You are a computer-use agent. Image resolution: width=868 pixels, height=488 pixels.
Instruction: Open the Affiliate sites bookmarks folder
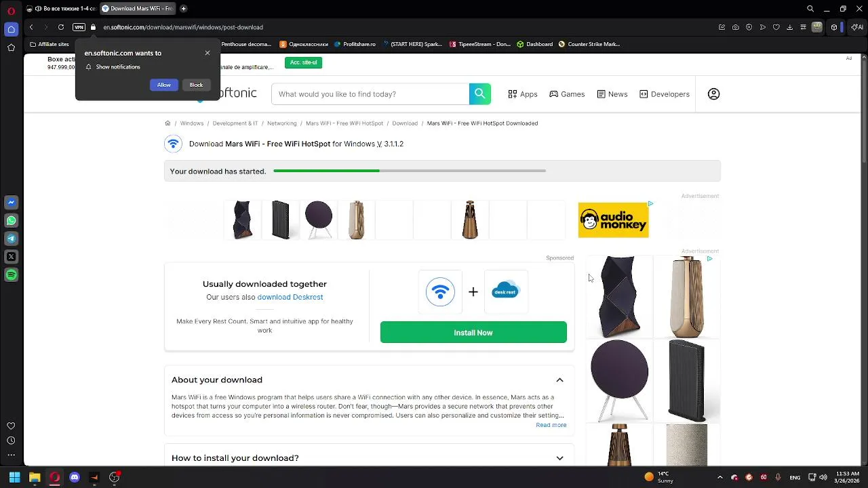(49, 44)
